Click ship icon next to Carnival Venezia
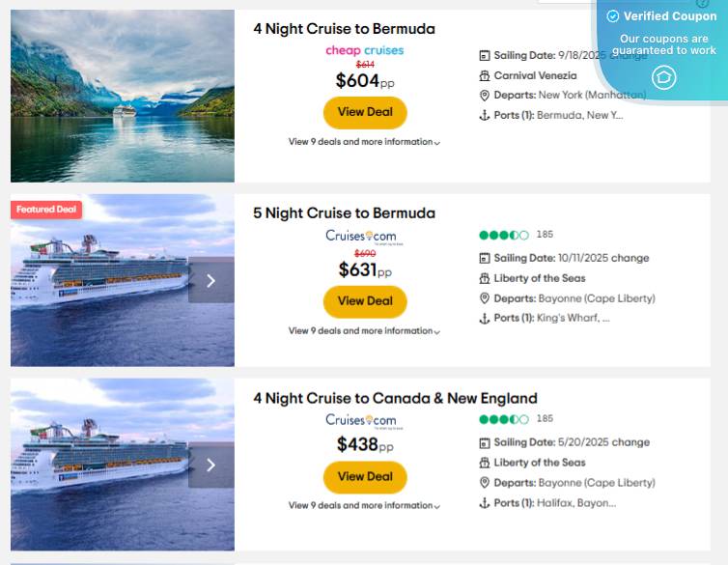728x565 pixels. pos(485,75)
